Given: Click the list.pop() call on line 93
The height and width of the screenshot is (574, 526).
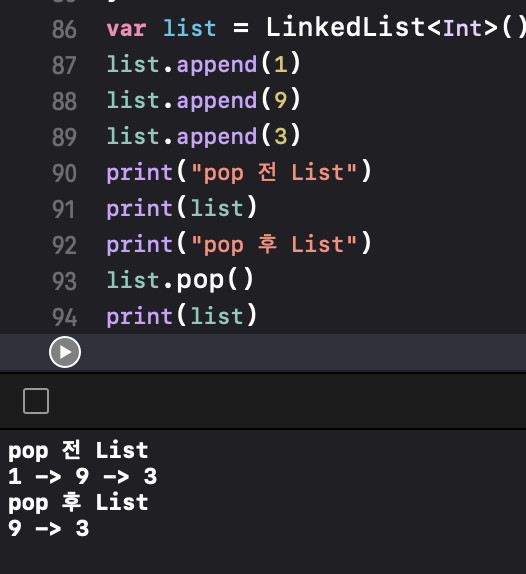Looking at the screenshot, I should pyautogui.click(x=180, y=280).
